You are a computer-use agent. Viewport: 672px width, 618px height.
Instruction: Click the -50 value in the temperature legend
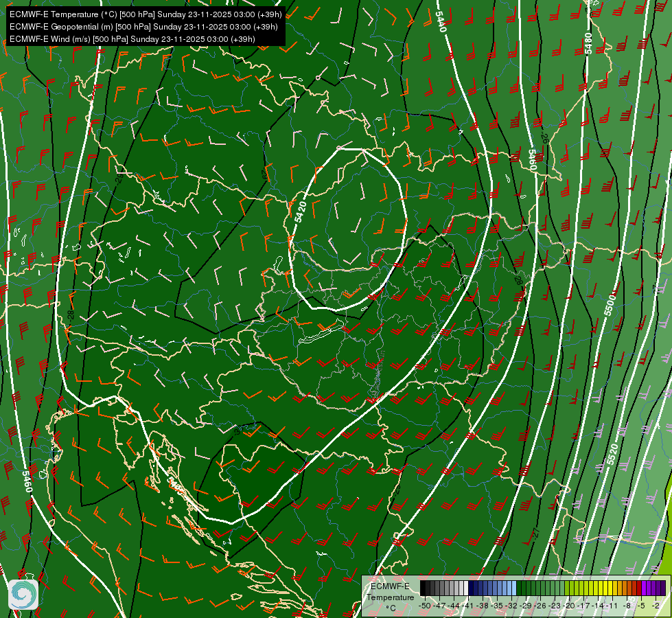(425, 606)
